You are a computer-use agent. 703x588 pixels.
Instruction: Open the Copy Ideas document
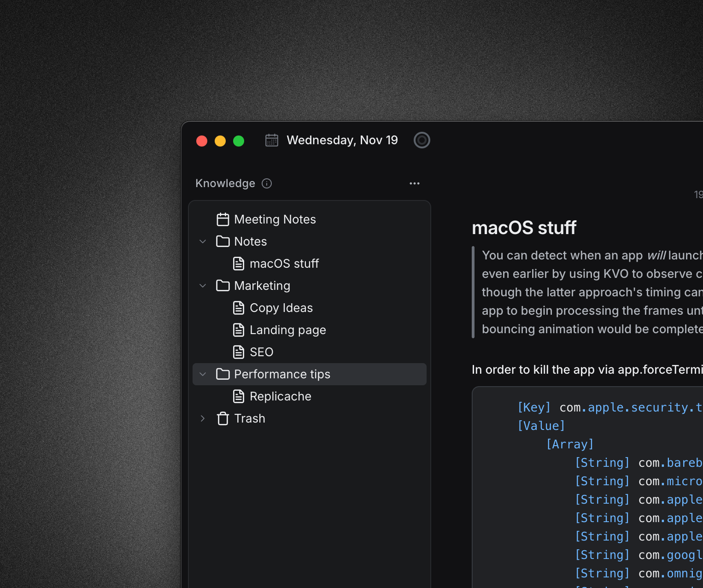coord(281,308)
